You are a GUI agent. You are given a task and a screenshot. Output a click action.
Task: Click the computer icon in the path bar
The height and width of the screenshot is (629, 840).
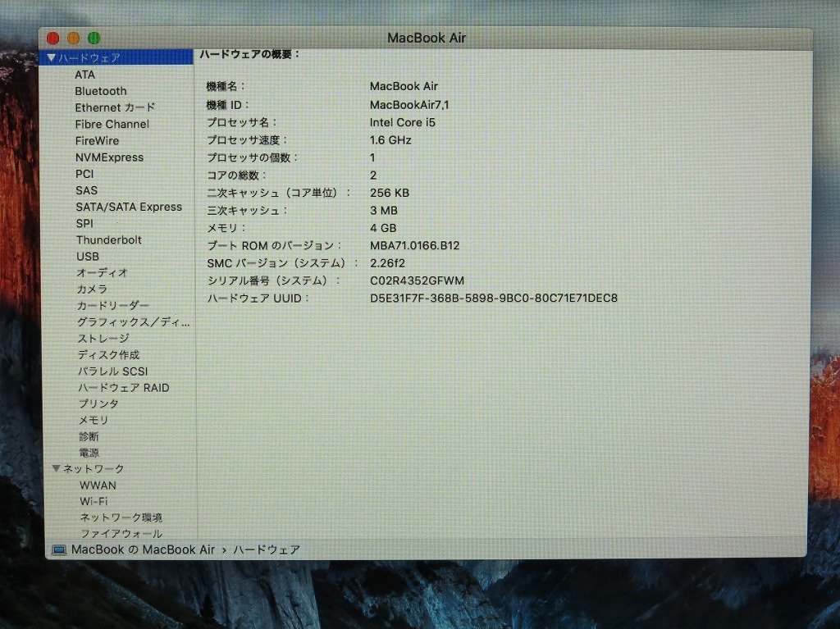point(58,550)
